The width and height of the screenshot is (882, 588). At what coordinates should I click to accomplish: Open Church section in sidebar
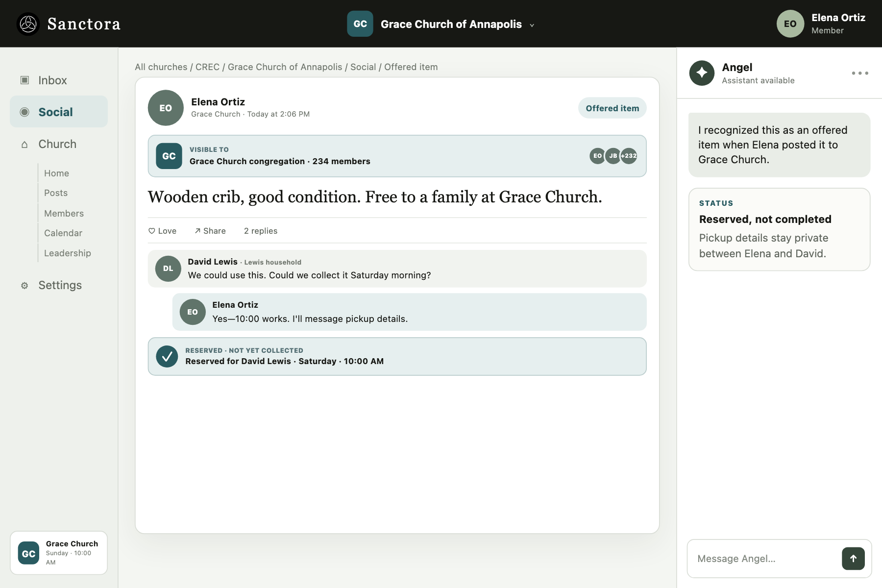click(x=59, y=144)
